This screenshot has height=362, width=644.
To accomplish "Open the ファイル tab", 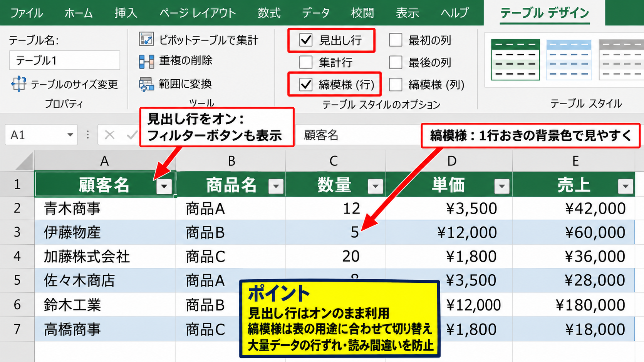I will tap(27, 13).
